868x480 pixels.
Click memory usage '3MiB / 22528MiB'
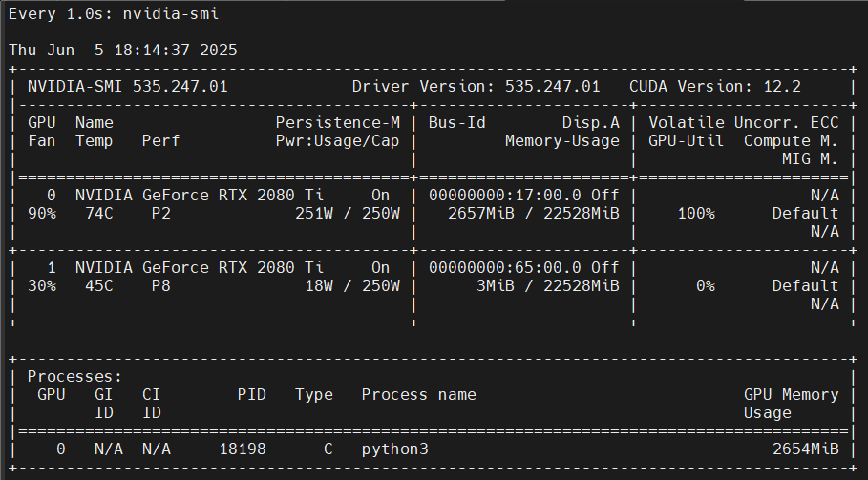pyautogui.click(x=548, y=286)
